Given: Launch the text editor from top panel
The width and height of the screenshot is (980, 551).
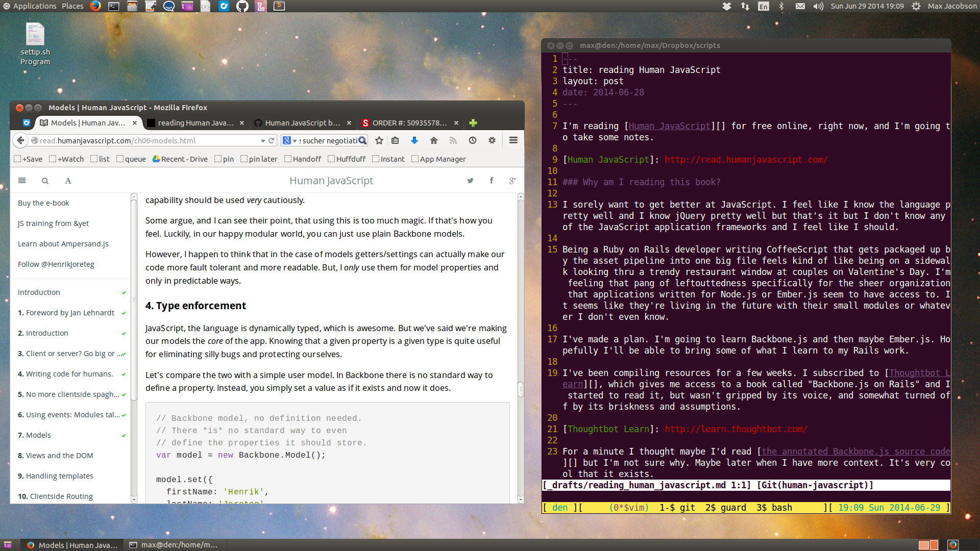Looking at the screenshot, I should pyautogui.click(x=151, y=6).
